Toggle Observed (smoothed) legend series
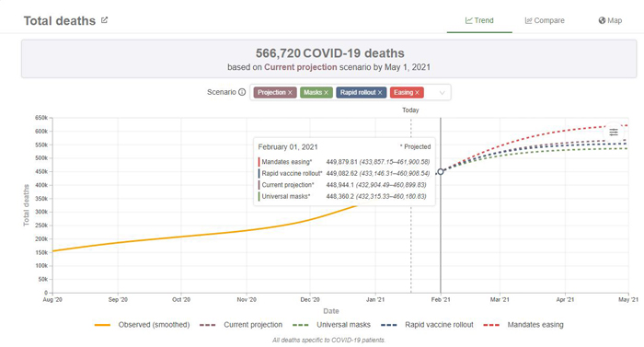 pyautogui.click(x=142, y=325)
